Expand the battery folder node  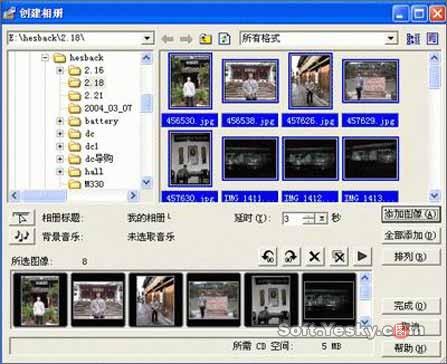(60, 121)
